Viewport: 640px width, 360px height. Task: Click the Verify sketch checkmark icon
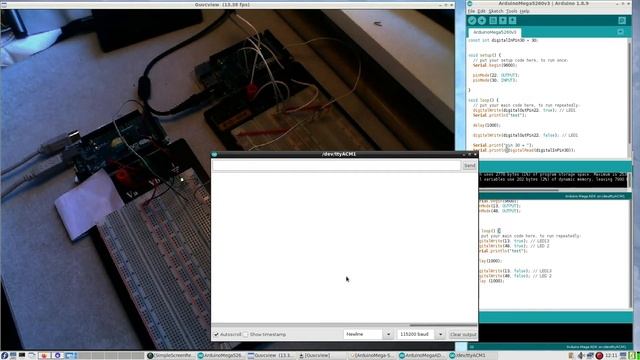point(472,20)
